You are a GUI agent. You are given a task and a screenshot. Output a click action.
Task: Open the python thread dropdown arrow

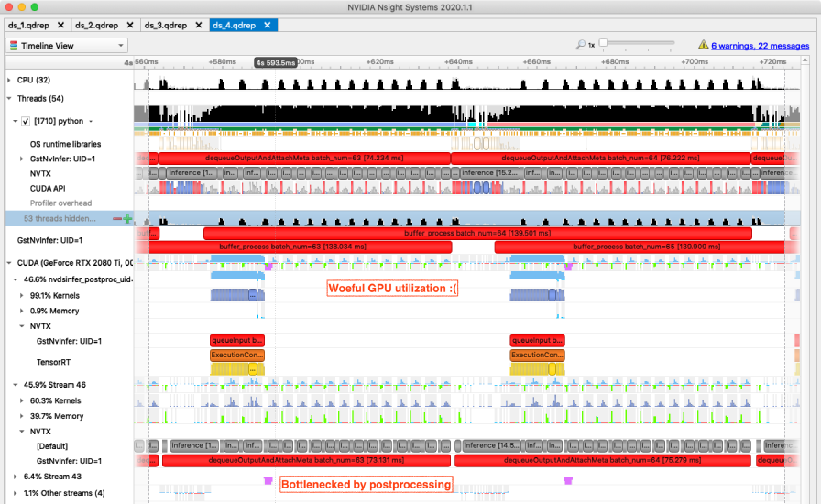(x=91, y=122)
